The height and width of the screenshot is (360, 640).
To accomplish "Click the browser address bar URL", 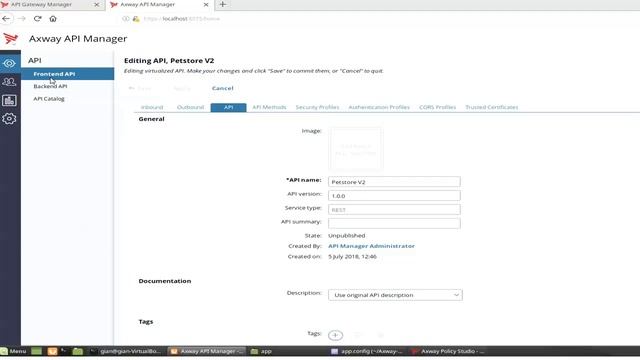I will click(x=182, y=19).
